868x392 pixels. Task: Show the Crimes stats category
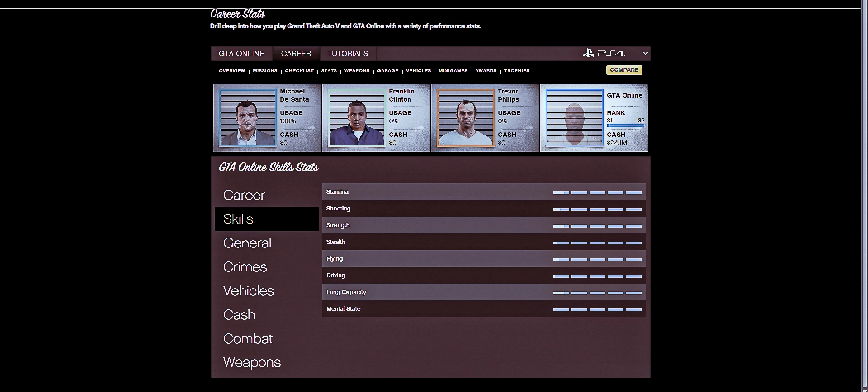pos(245,267)
